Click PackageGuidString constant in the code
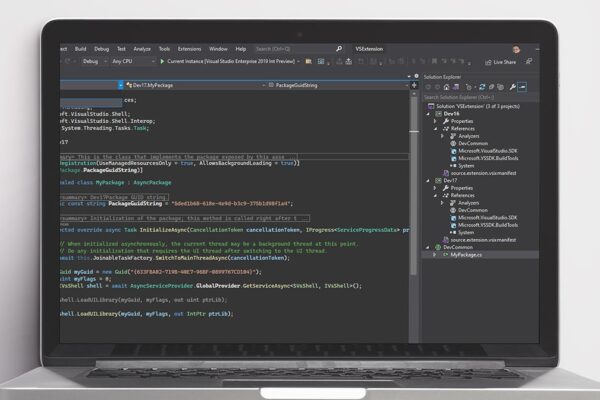600x400 pixels. click(135, 204)
